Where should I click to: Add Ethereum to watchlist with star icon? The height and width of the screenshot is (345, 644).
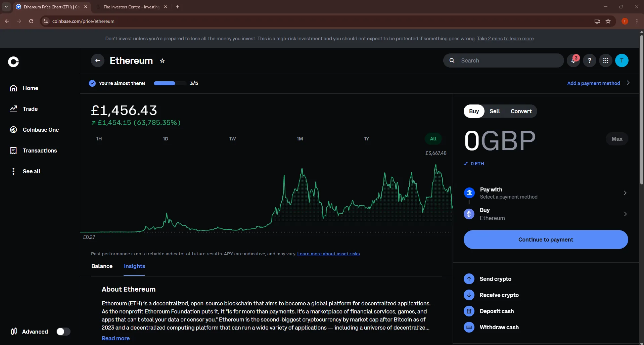162,61
